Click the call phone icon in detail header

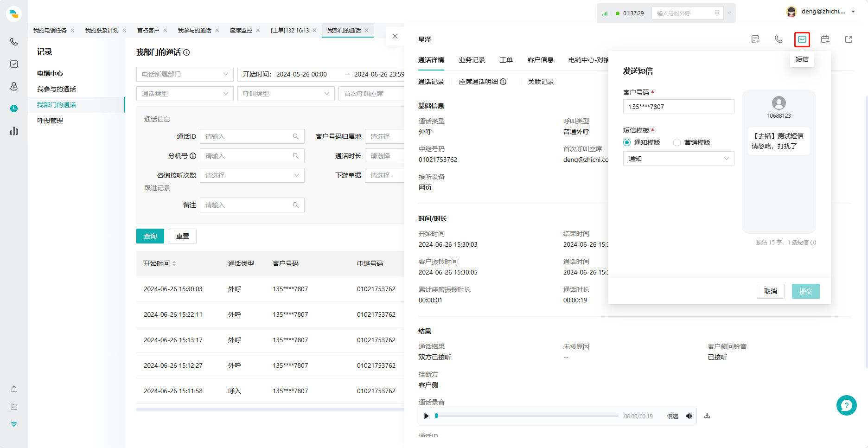(779, 39)
